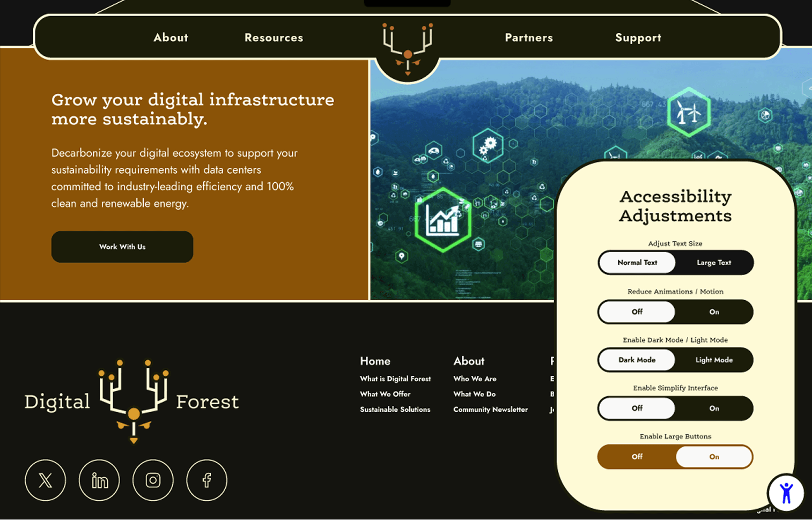Image resolution: width=812 pixels, height=520 pixels.
Task: Set Simplify Interface to Off
Action: coord(637,408)
